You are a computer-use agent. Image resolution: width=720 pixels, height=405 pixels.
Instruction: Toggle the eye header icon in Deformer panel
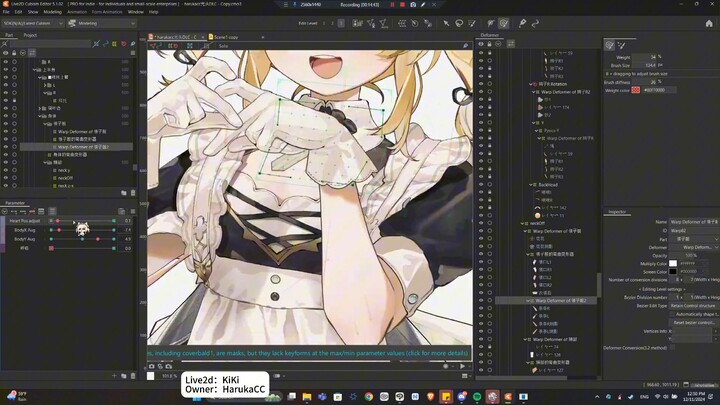click(x=481, y=44)
